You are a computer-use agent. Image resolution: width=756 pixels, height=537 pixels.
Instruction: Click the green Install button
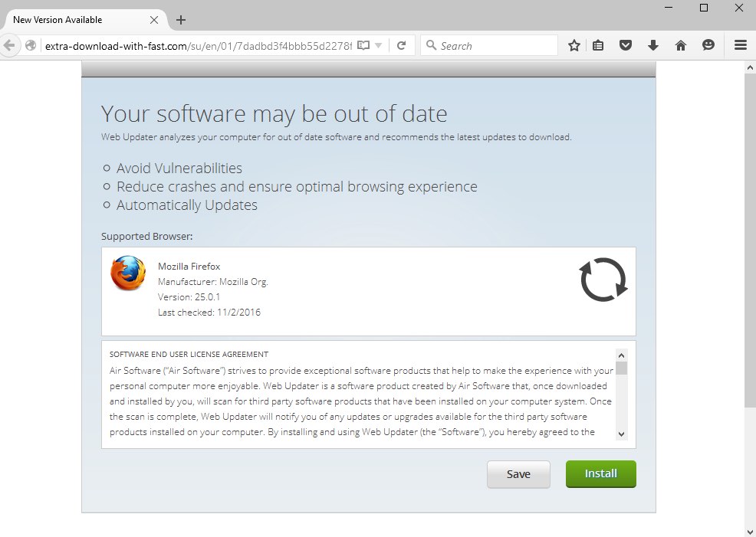pos(600,474)
